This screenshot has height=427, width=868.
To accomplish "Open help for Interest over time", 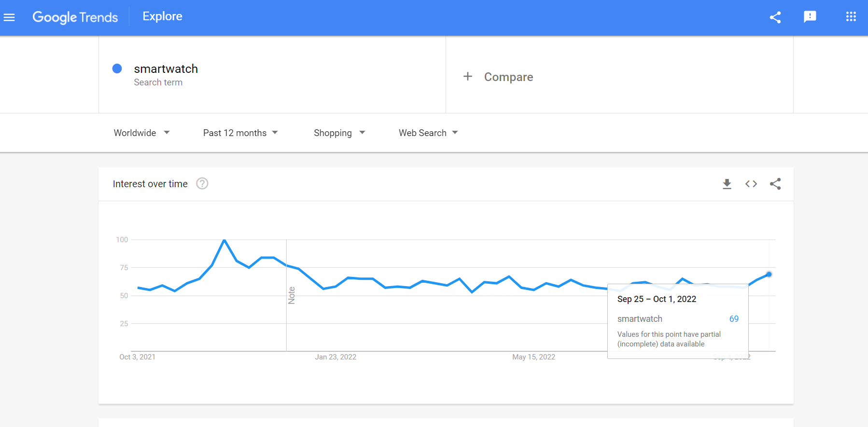I will click(202, 183).
